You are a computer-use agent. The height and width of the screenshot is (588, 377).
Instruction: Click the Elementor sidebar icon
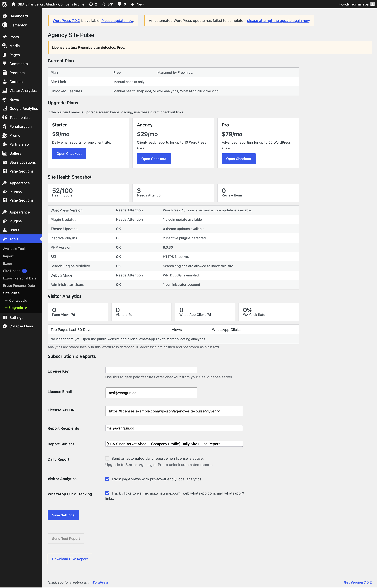(x=5, y=25)
